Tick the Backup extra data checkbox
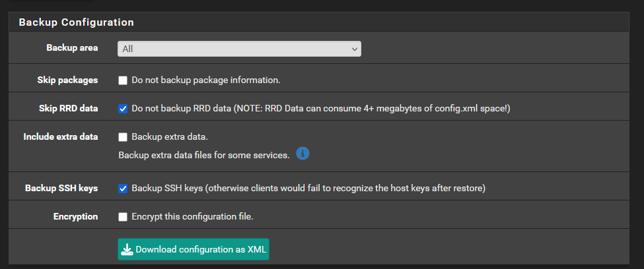This screenshot has width=644, height=269. pos(122,137)
